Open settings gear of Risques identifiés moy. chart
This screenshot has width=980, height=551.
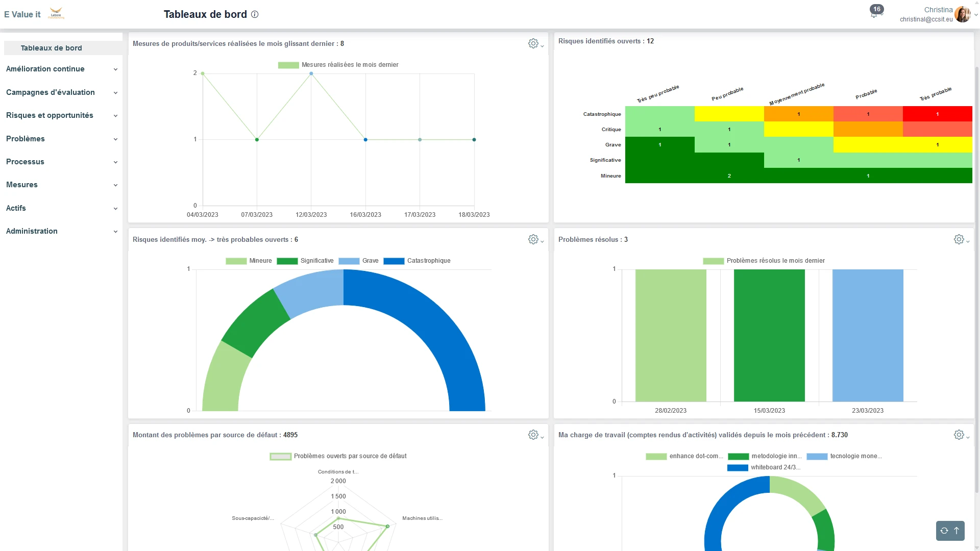pyautogui.click(x=533, y=239)
